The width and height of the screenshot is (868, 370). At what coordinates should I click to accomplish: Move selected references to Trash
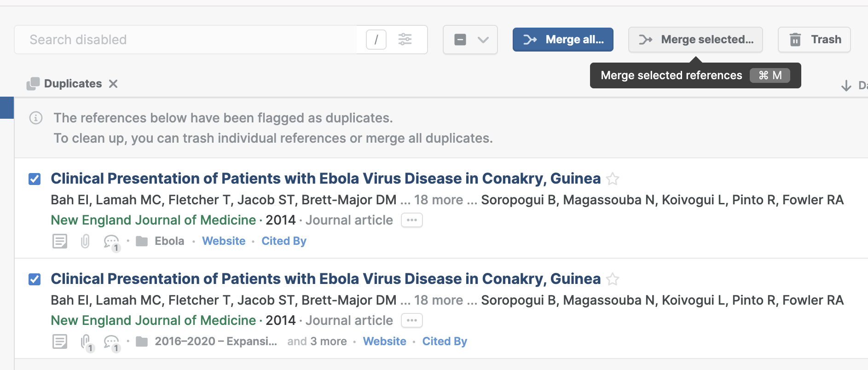click(814, 40)
